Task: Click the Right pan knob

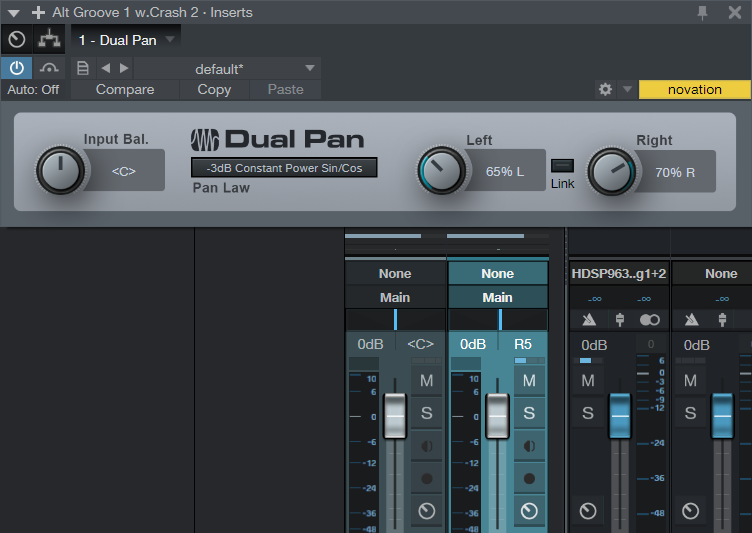Action: pyautogui.click(x=612, y=172)
